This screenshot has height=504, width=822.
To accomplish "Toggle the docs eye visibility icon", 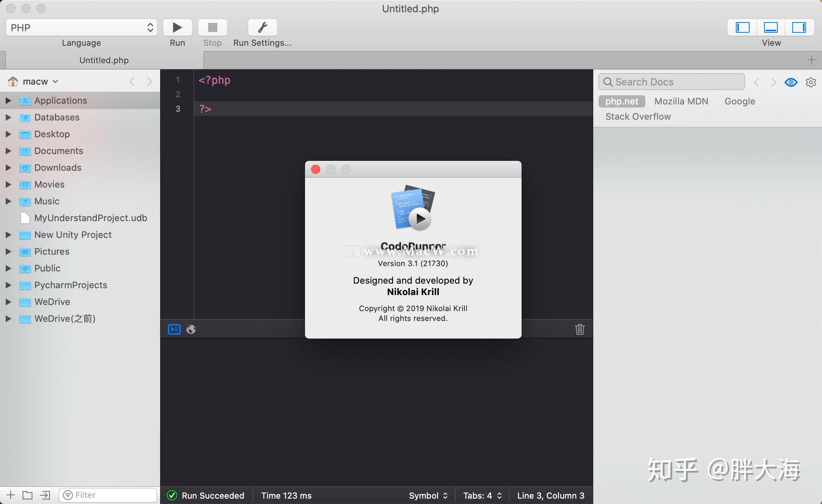I will tap(791, 82).
